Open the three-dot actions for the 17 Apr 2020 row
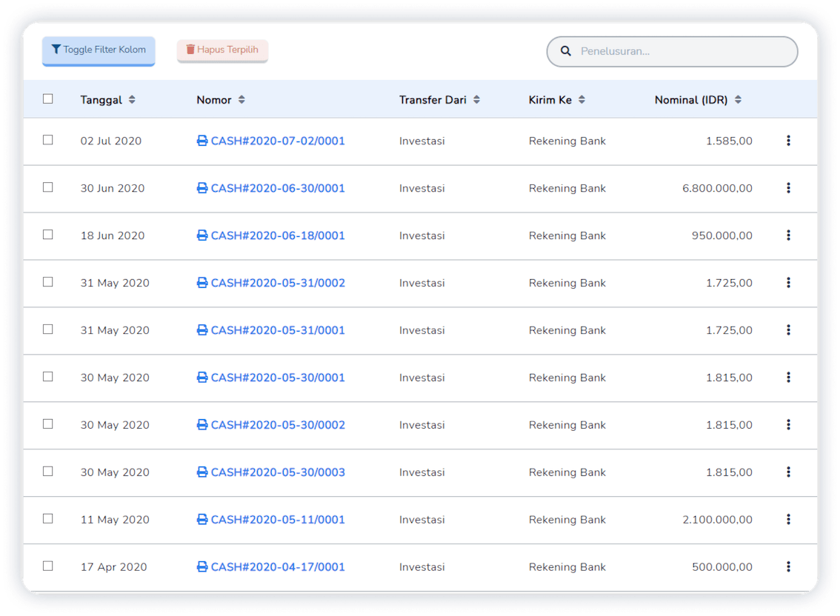840x616 pixels. coord(788,567)
